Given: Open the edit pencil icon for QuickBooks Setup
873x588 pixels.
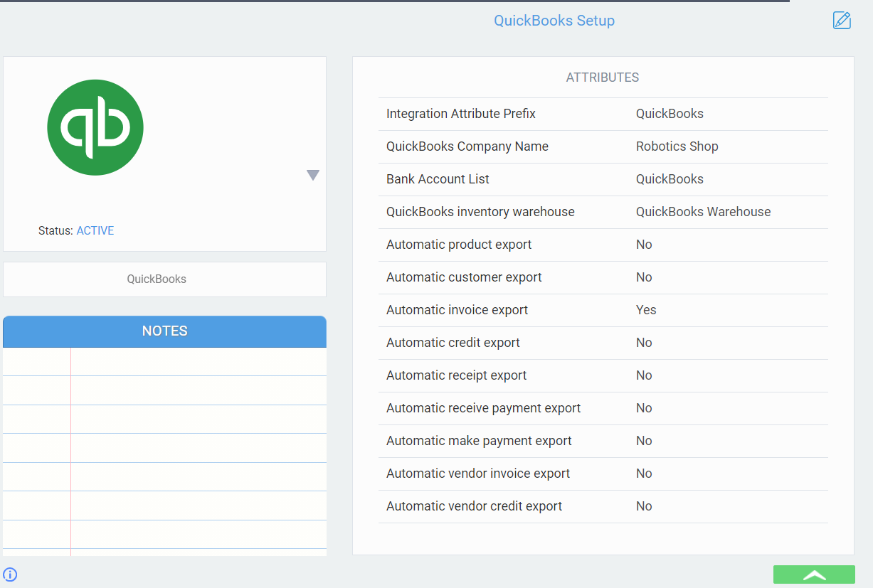Looking at the screenshot, I should point(842,21).
